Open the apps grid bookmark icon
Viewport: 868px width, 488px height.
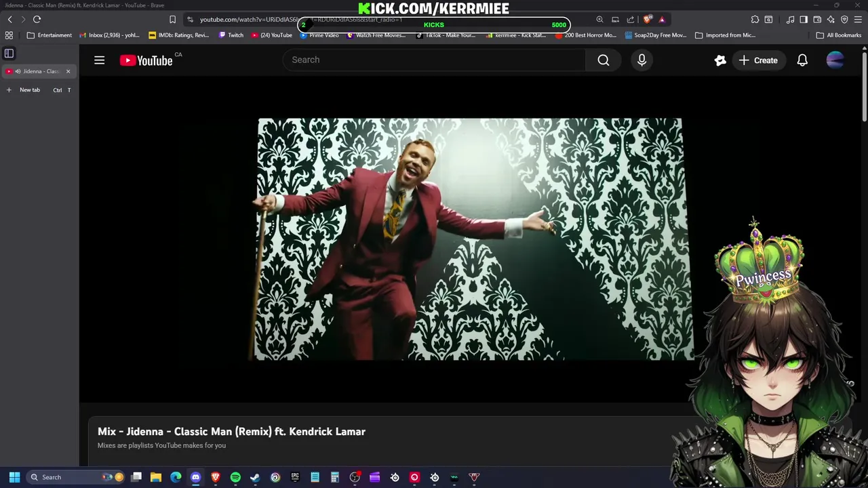pyautogui.click(x=9, y=35)
